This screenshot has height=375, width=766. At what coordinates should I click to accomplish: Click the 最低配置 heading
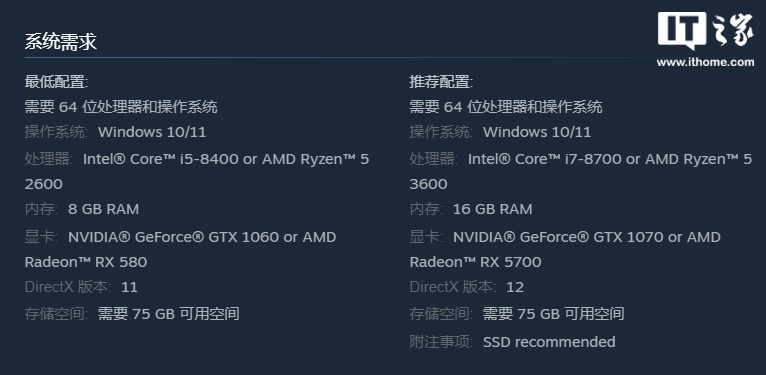click(x=56, y=82)
